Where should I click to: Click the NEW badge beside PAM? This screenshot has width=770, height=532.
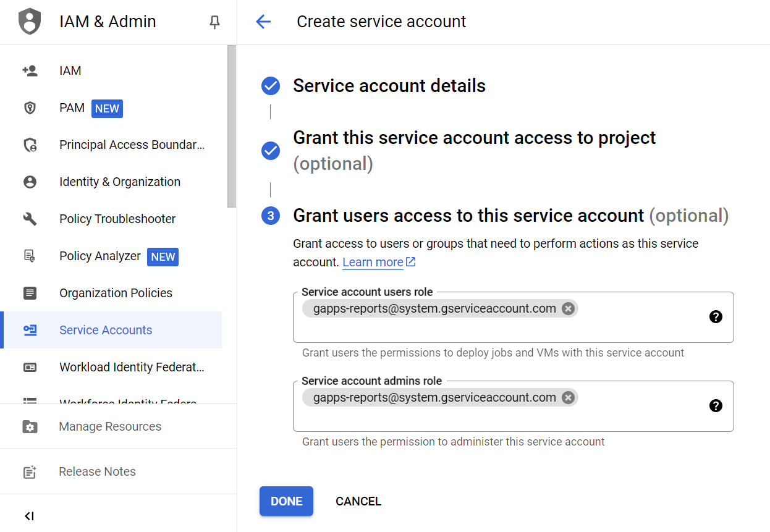[x=107, y=109]
